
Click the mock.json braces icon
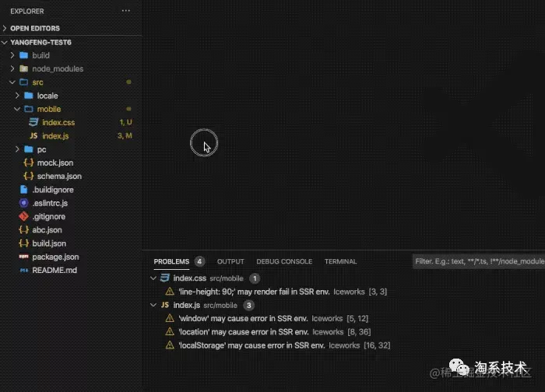point(29,163)
